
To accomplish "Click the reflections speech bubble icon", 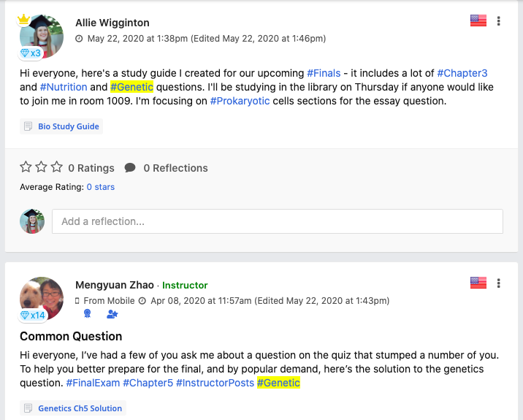I will [130, 167].
